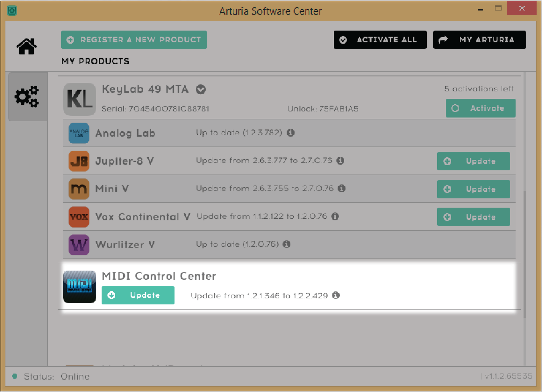The image size is (542, 392).
Task: Show Mini V update info icon
Action: point(342,189)
